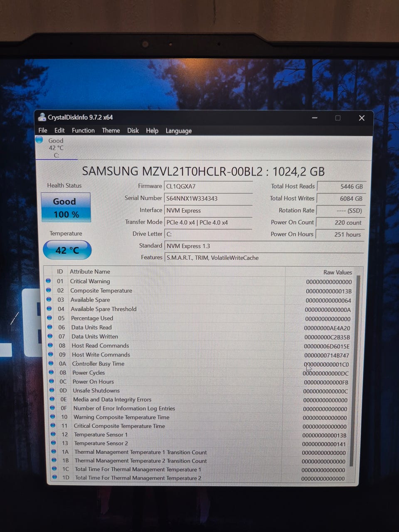Click status orb for Critical Warning row
This screenshot has width=399, height=532.
pos(49,281)
